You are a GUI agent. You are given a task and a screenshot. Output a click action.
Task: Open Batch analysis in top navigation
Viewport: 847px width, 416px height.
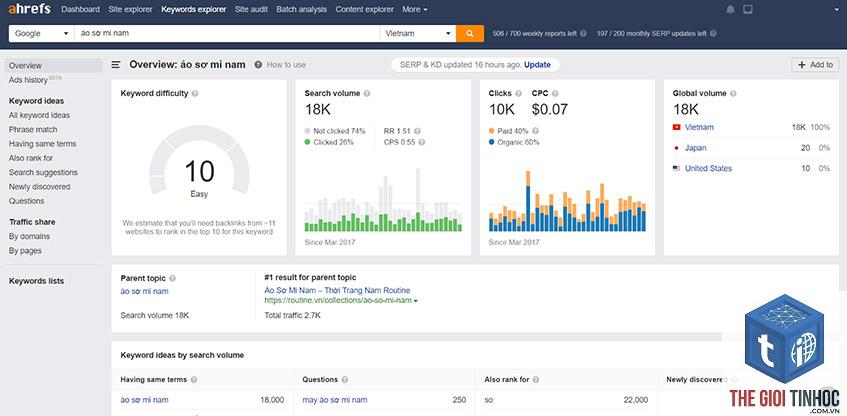(x=301, y=9)
